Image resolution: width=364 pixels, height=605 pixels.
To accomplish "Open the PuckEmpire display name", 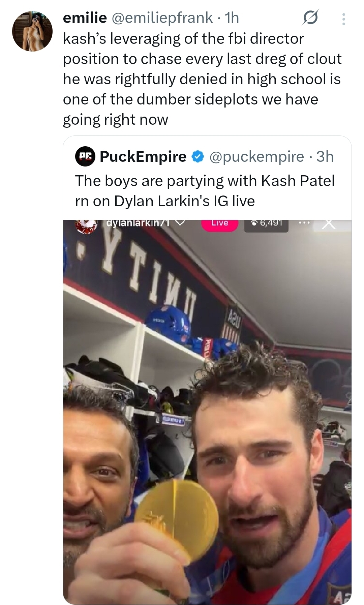I will (143, 157).
